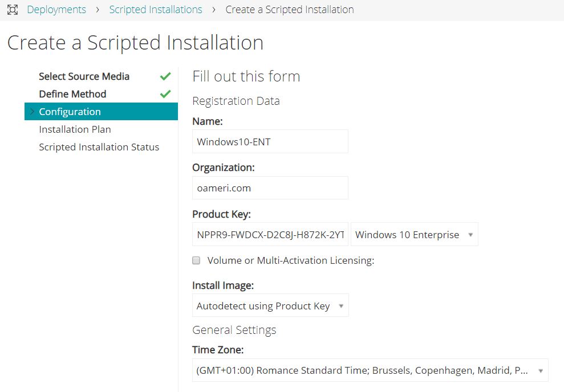Click the Organization label

(x=224, y=168)
